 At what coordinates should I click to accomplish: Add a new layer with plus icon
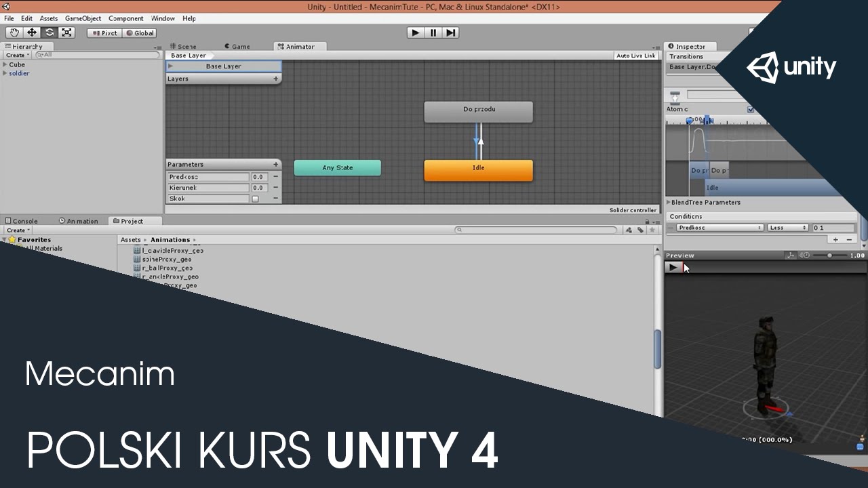(x=275, y=79)
